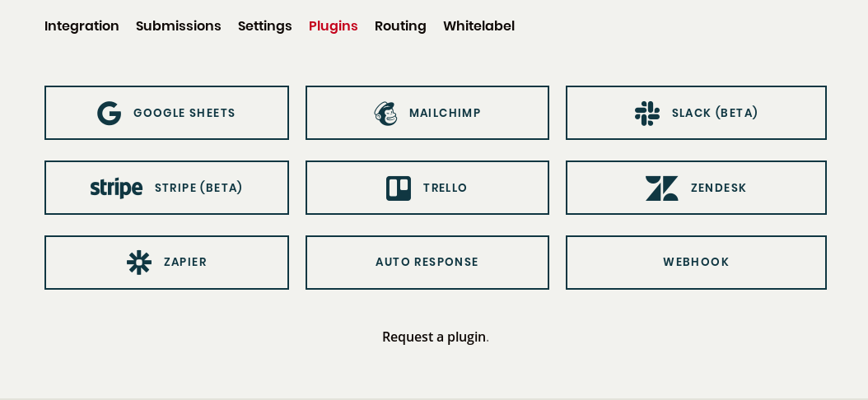Viewport: 868px width, 400px height.
Task: Open the Integration tab
Action: tap(82, 26)
